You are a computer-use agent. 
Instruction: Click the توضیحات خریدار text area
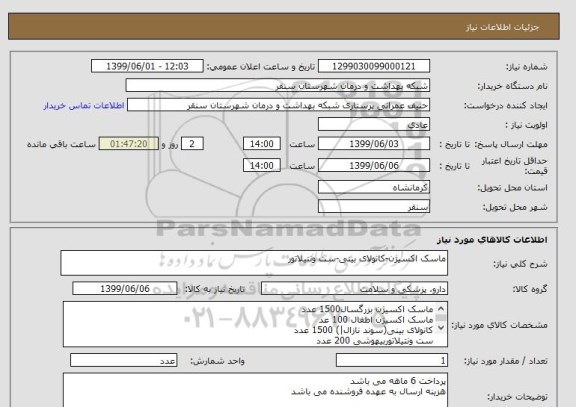tap(255, 390)
